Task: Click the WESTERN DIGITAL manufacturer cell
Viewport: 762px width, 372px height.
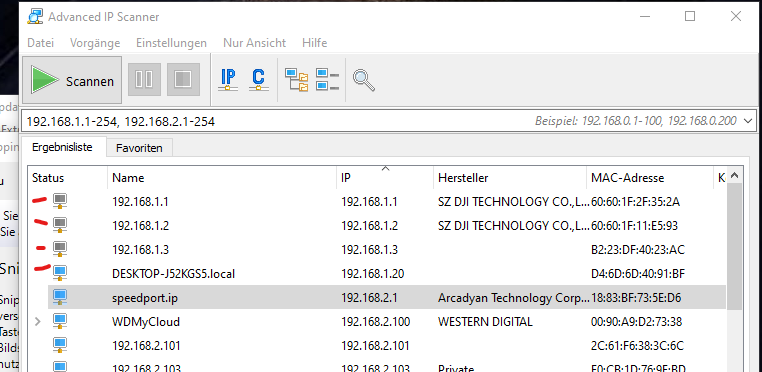Action: coord(485,321)
